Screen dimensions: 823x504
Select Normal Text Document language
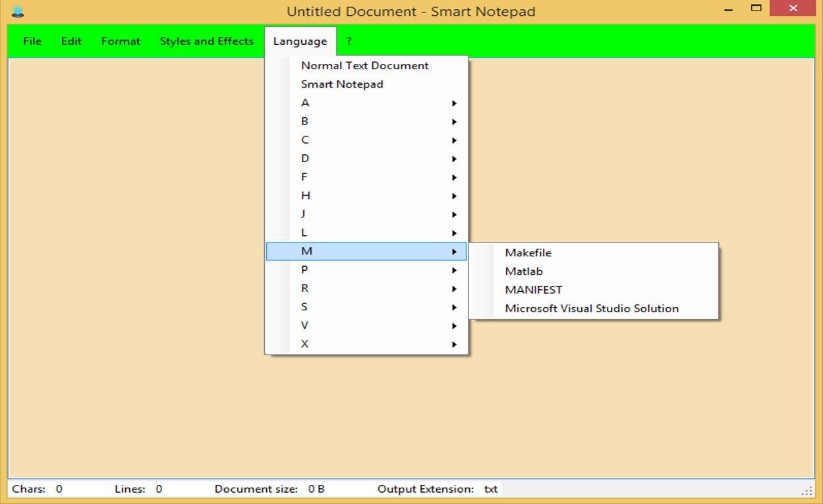click(364, 65)
